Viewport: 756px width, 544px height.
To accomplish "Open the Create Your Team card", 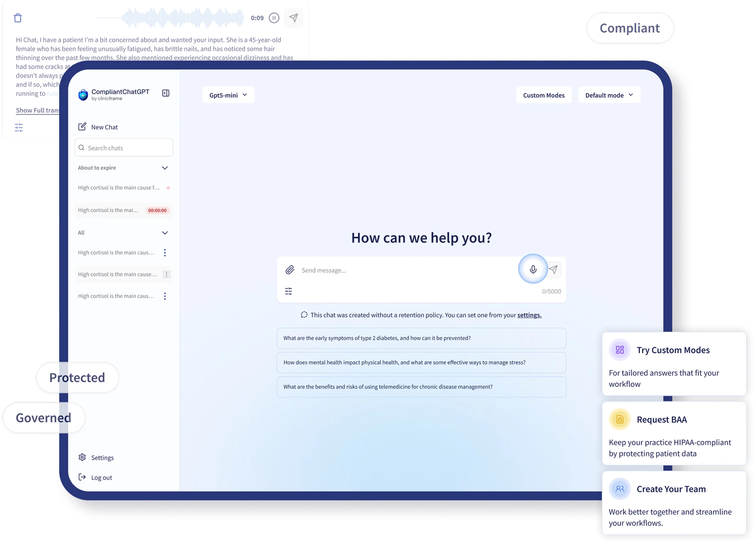I will 674,503.
